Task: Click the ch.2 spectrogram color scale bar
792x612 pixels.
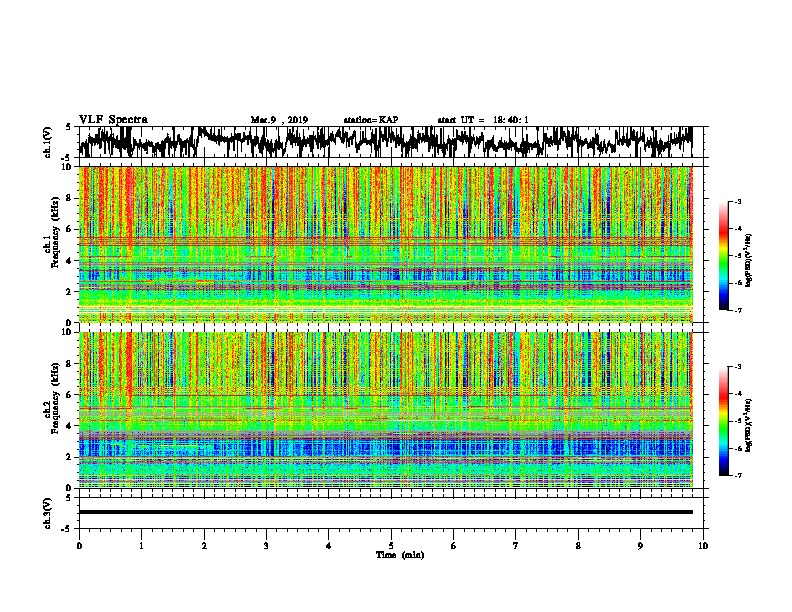Action: [724, 421]
